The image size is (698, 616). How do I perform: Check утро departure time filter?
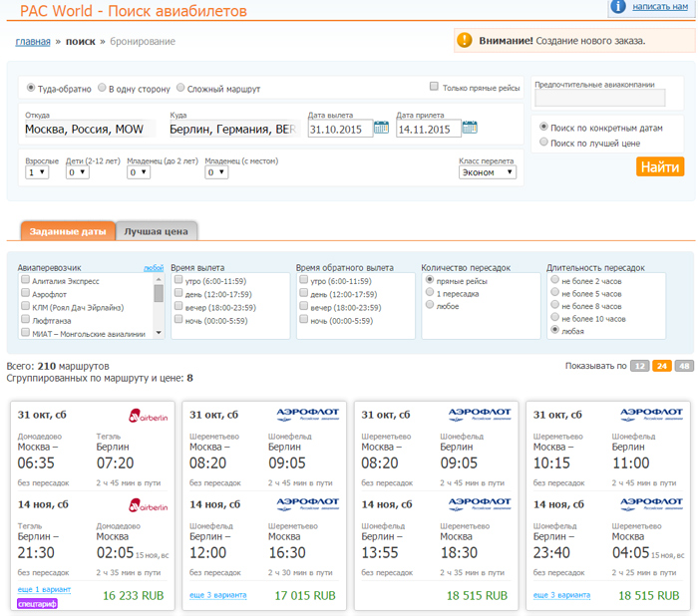[x=178, y=280]
